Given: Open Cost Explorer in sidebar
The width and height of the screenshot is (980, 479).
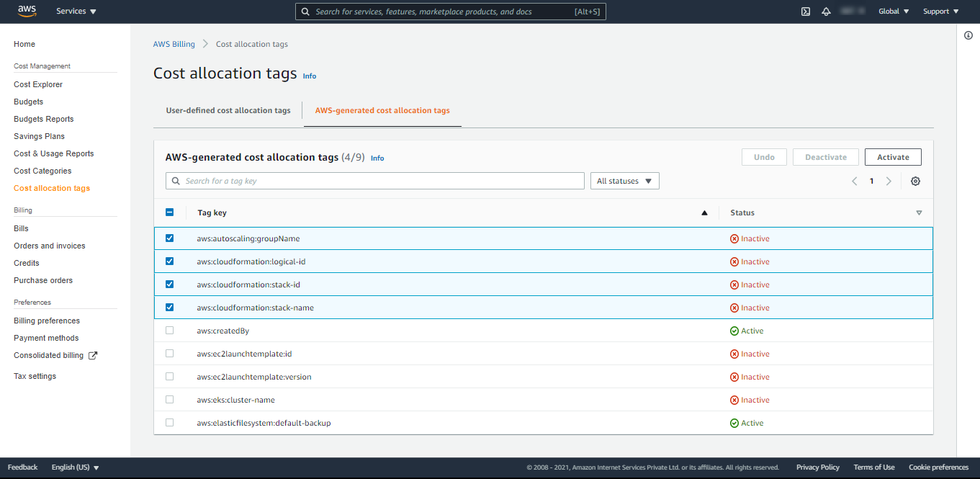Looking at the screenshot, I should tap(38, 84).
